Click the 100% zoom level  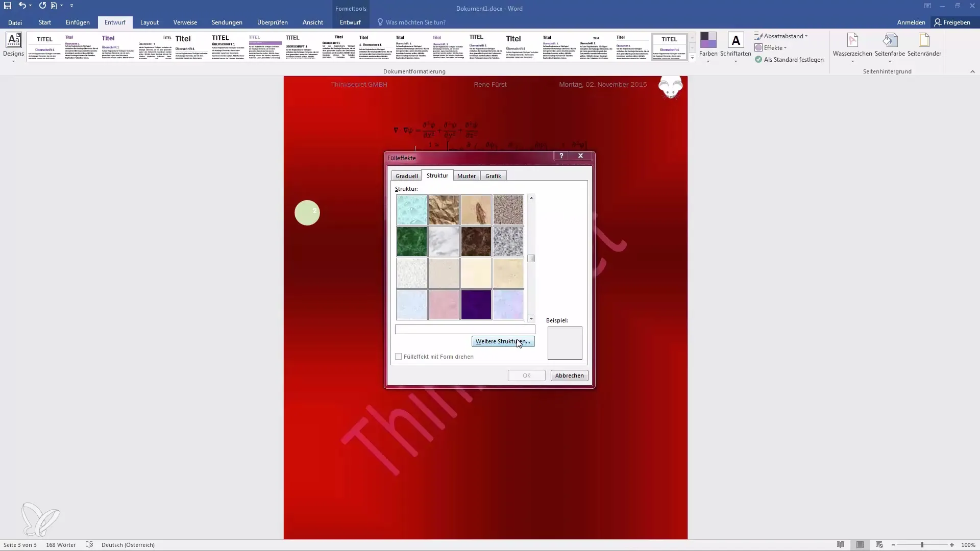[x=968, y=545]
